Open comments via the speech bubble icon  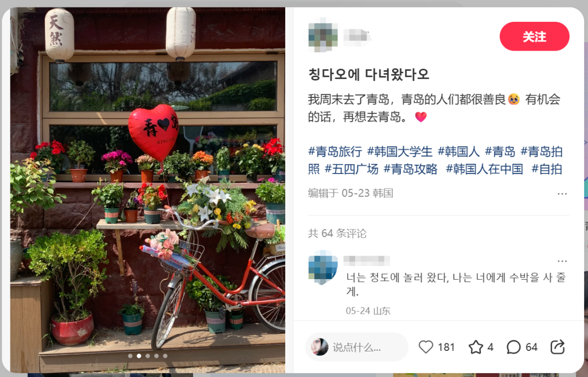click(513, 347)
